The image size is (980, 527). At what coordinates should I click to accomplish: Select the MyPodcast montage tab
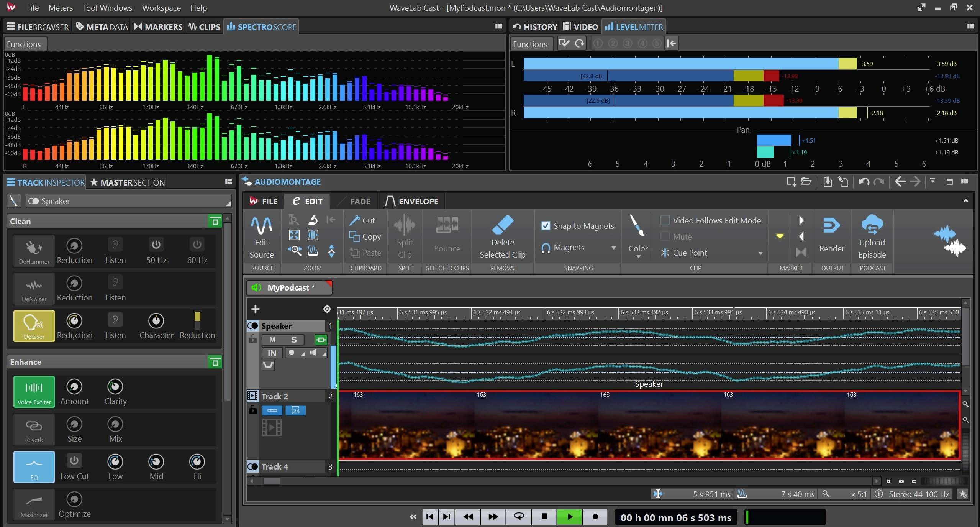tap(289, 287)
